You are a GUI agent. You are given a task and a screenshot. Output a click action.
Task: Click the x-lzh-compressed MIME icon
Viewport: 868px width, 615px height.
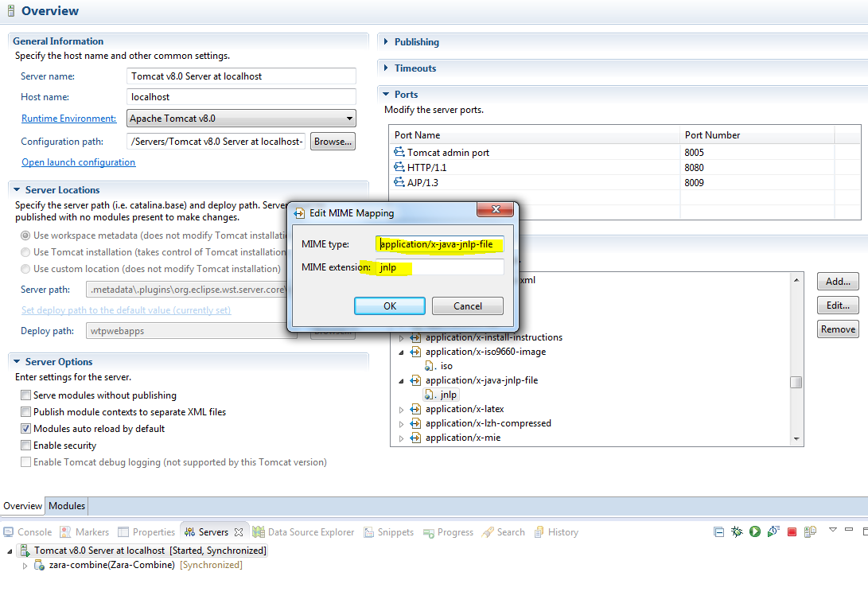(x=415, y=423)
